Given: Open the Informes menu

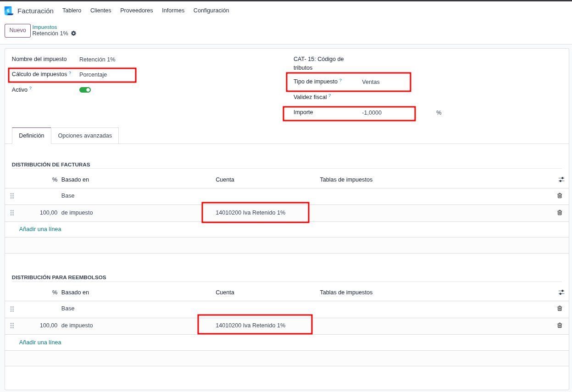Looking at the screenshot, I should pyautogui.click(x=173, y=11).
